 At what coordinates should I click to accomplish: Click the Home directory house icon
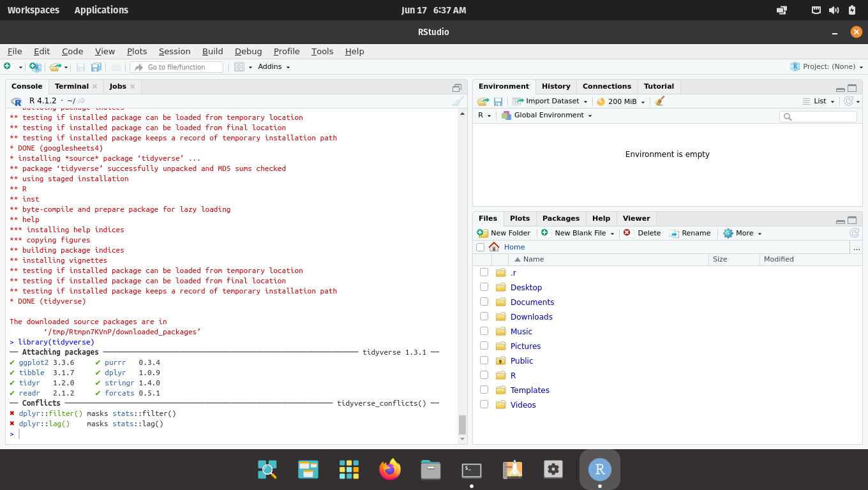(x=494, y=247)
